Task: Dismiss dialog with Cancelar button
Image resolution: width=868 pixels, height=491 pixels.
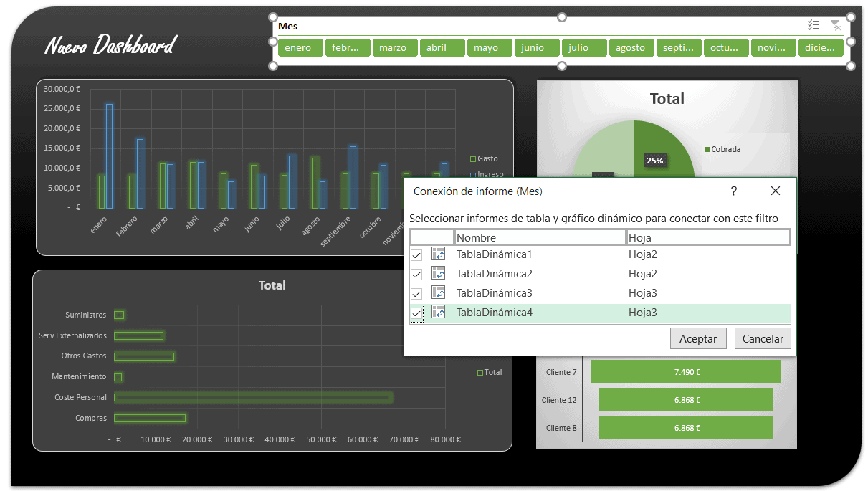Action: [x=763, y=338]
